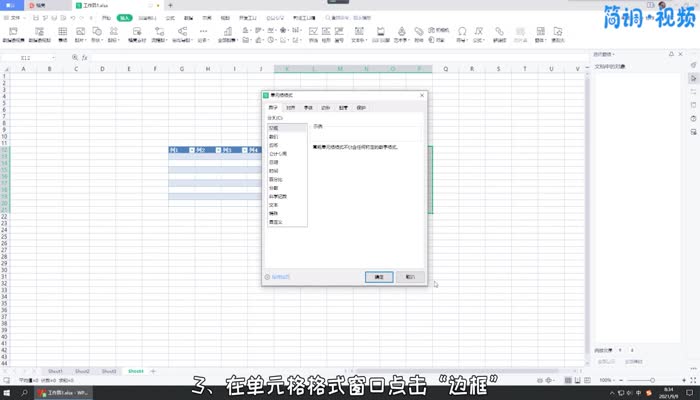Add a new sheet with plus icon
700x400 pixels.
coord(153,370)
